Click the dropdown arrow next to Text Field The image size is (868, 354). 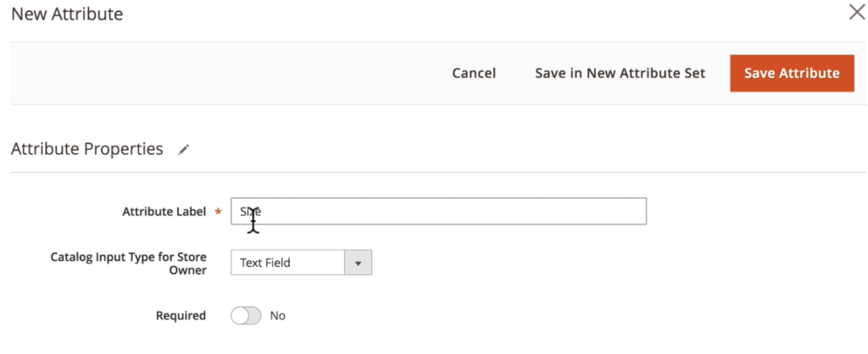[x=358, y=263]
